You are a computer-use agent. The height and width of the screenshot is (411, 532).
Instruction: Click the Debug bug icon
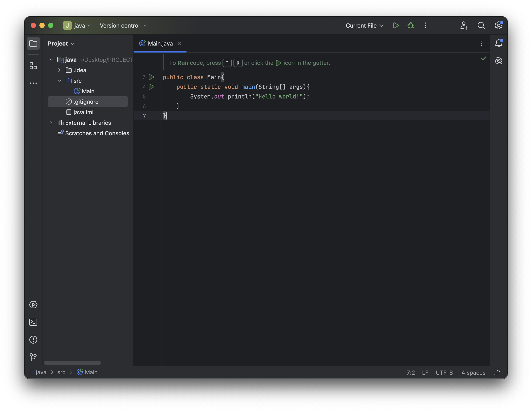[411, 26]
